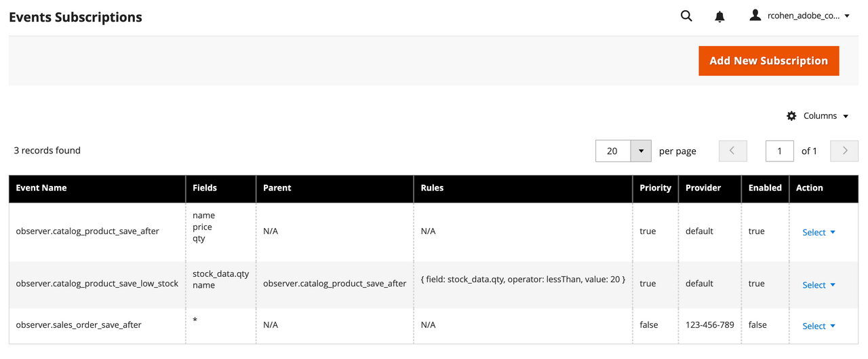Click the Enabled column header
This screenshot has height=359, width=868.
tap(765, 188)
